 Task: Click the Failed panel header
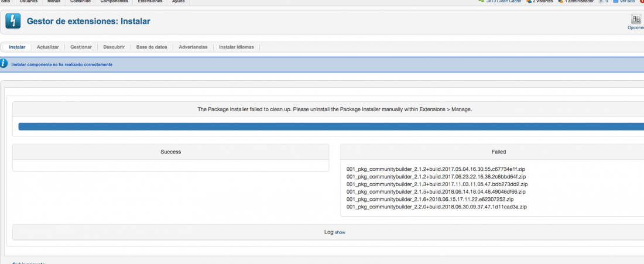coord(492,152)
